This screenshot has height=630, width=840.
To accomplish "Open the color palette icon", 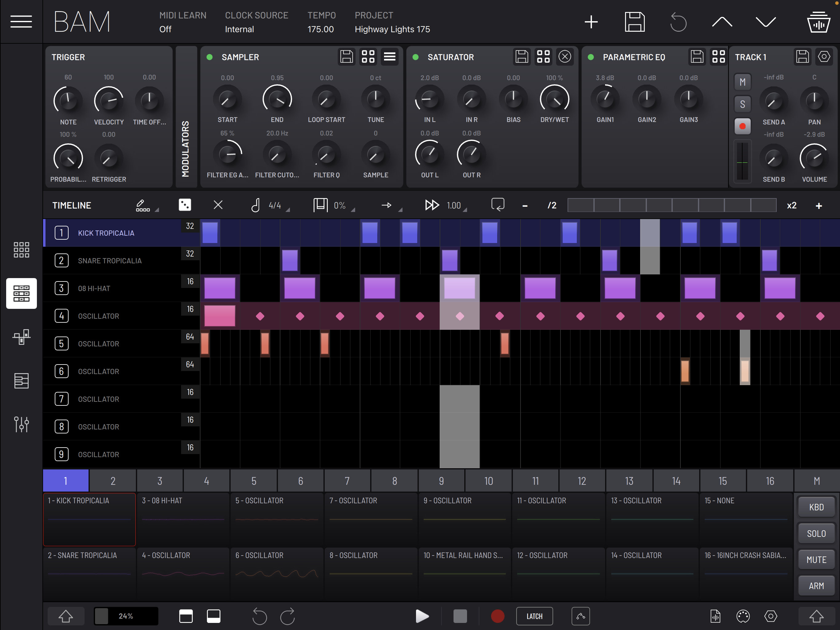I will 743,616.
